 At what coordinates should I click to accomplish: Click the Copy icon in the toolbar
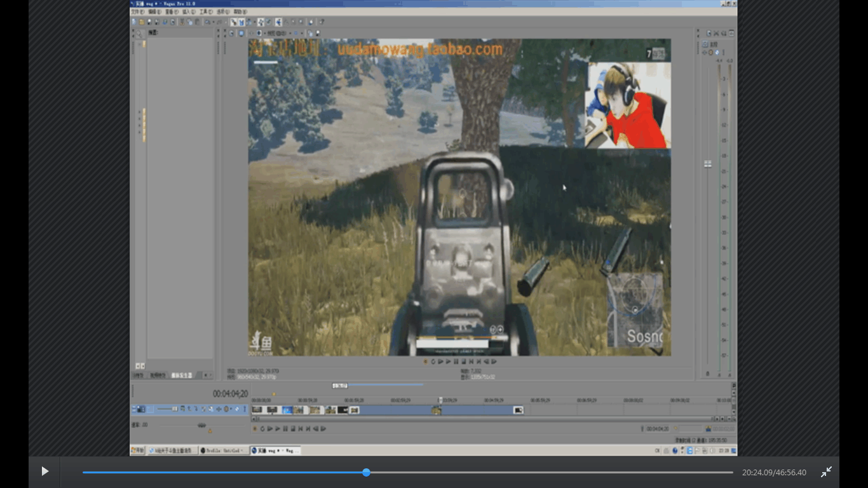tap(189, 22)
